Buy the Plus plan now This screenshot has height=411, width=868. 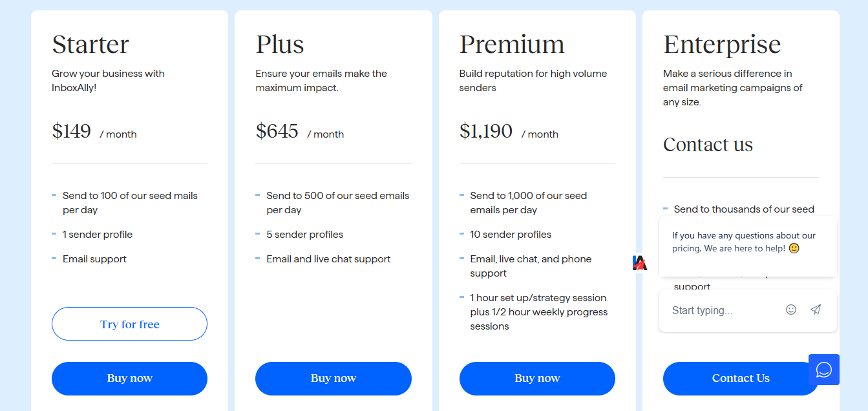(x=333, y=379)
